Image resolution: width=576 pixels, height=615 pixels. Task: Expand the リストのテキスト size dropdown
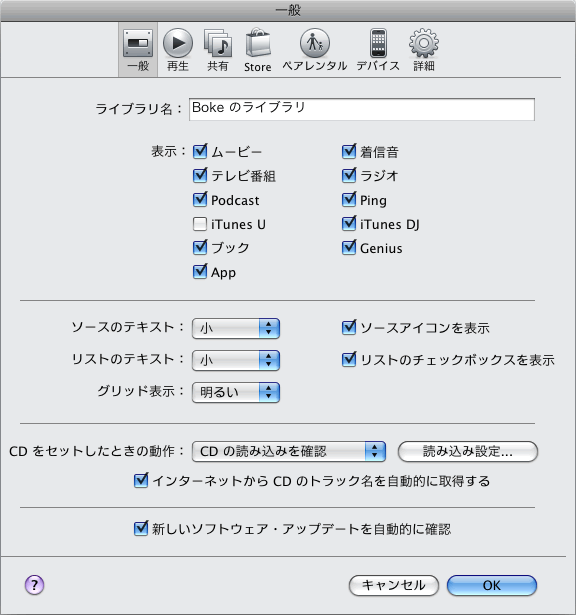[236, 360]
